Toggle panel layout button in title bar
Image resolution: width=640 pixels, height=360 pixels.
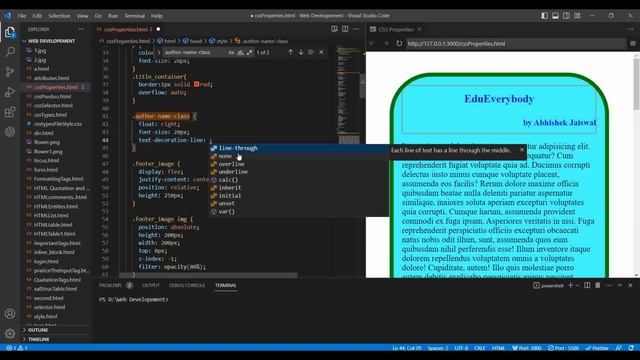click(x=556, y=16)
